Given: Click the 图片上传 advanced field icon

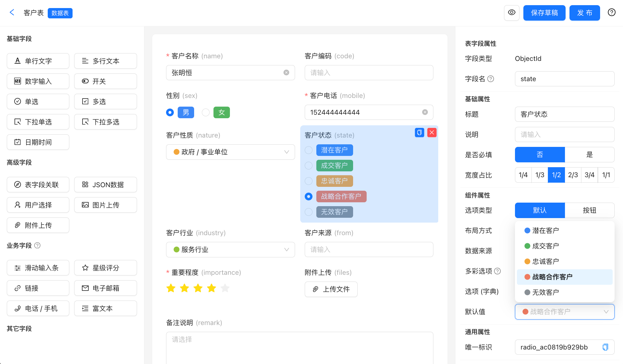Looking at the screenshot, I should click(x=105, y=205).
